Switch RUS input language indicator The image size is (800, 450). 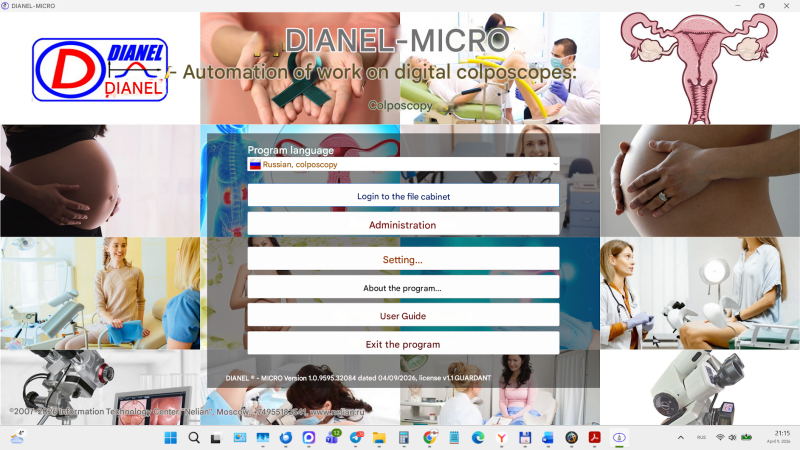pyautogui.click(x=702, y=437)
